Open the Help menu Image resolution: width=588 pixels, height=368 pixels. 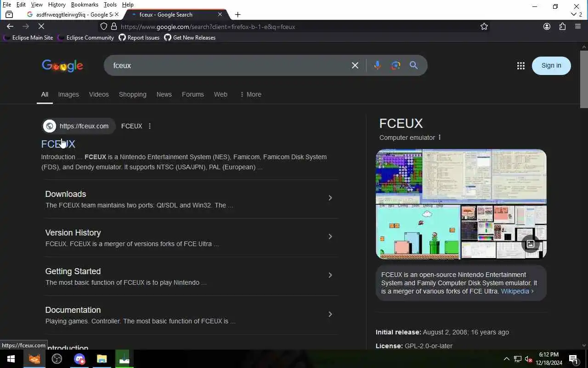128,5
